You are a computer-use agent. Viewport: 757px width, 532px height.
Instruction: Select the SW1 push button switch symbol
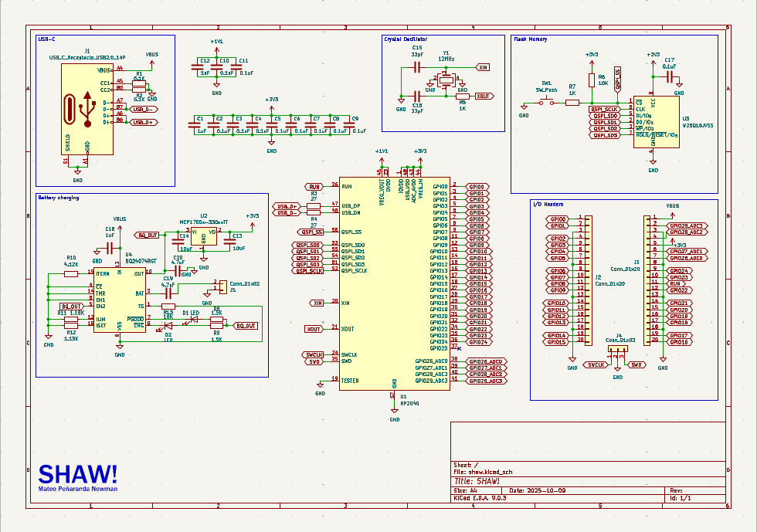click(x=547, y=103)
